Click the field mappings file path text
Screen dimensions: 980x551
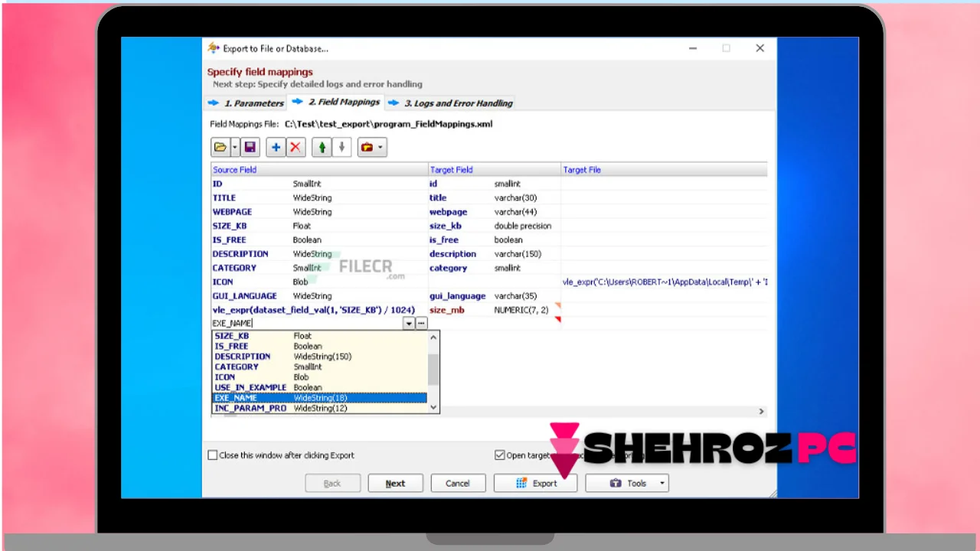point(388,124)
